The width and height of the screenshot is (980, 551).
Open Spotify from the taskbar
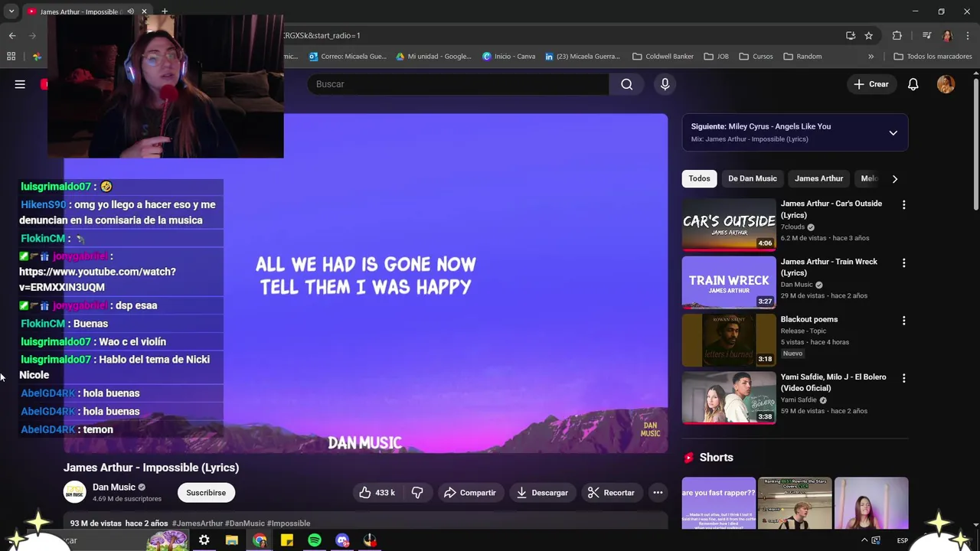point(315,540)
